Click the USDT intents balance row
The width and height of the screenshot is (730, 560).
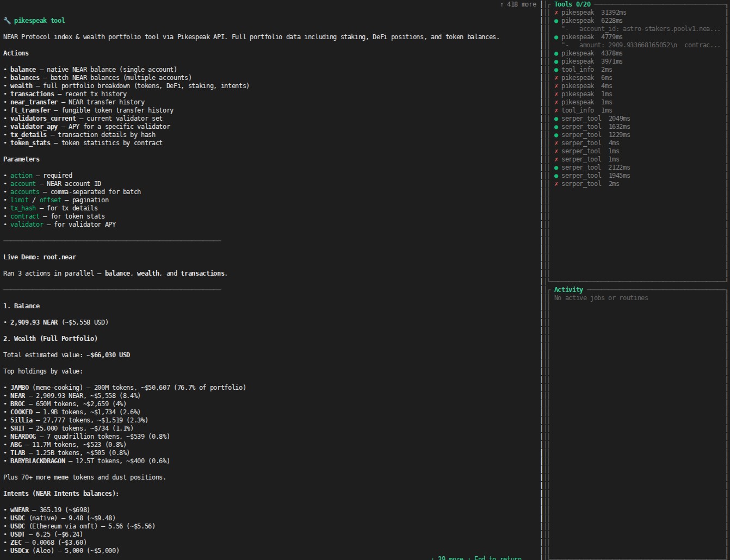pyautogui.click(x=45, y=534)
